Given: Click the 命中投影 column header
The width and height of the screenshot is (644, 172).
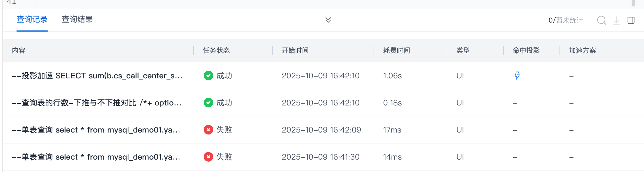Looking at the screenshot, I should 526,50.
